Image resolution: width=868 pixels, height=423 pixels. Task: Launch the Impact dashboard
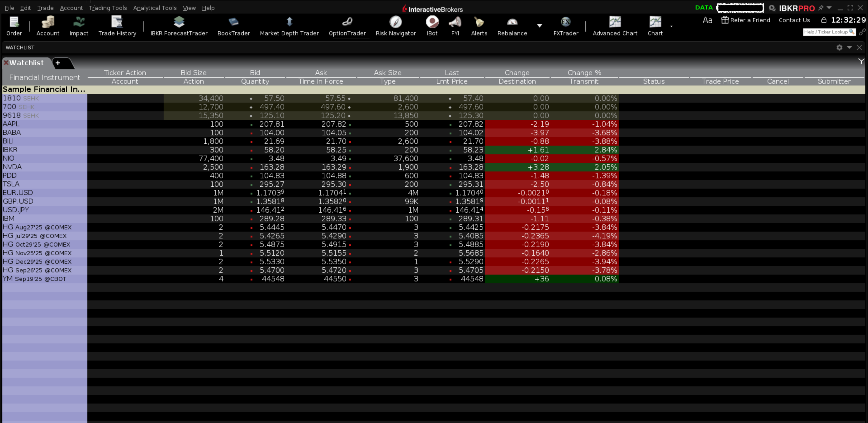(x=79, y=26)
